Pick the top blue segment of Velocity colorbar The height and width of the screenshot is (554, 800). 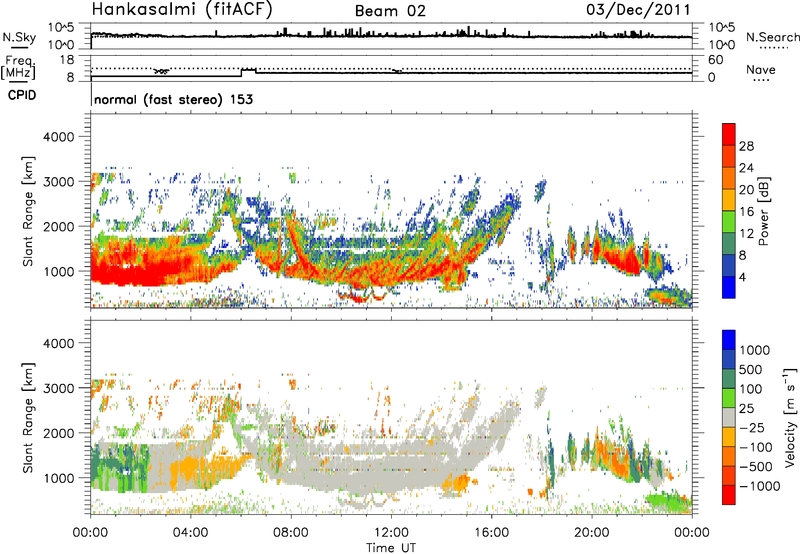point(729,340)
